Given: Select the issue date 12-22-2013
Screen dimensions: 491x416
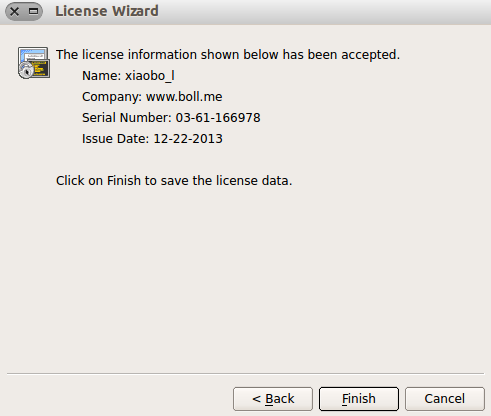Looking at the screenshot, I should 188,139.
